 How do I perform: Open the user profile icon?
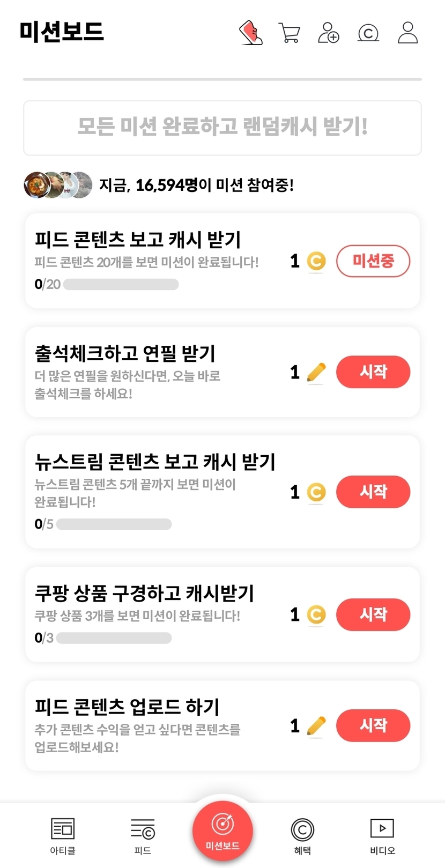pos(407,33)
